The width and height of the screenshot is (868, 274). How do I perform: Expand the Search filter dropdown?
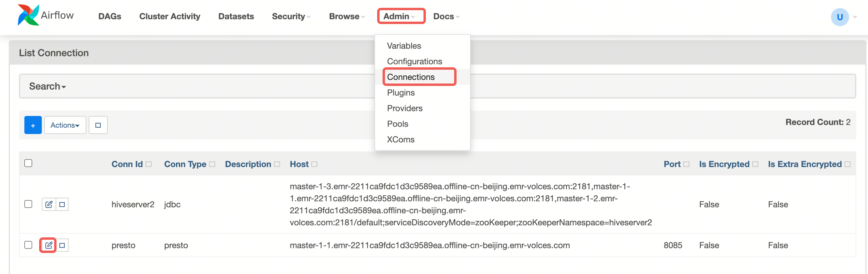[x=47, y=86]
